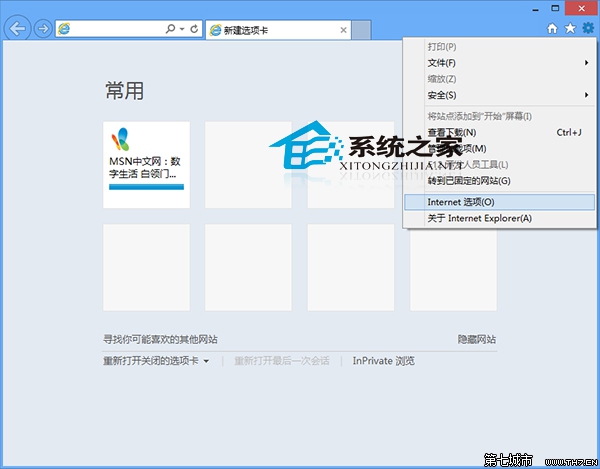Click the browser back arrow button
Viewport: 600px width, 469px height.
(x=17, y=28)
